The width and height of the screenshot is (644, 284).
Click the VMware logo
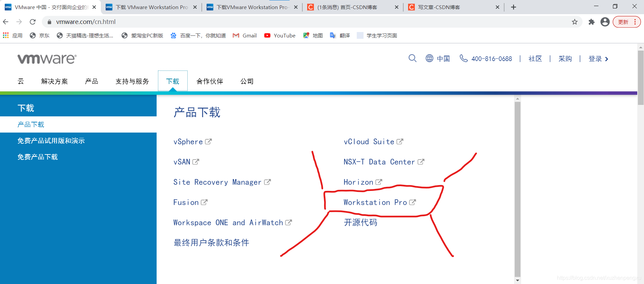[47, 59]
